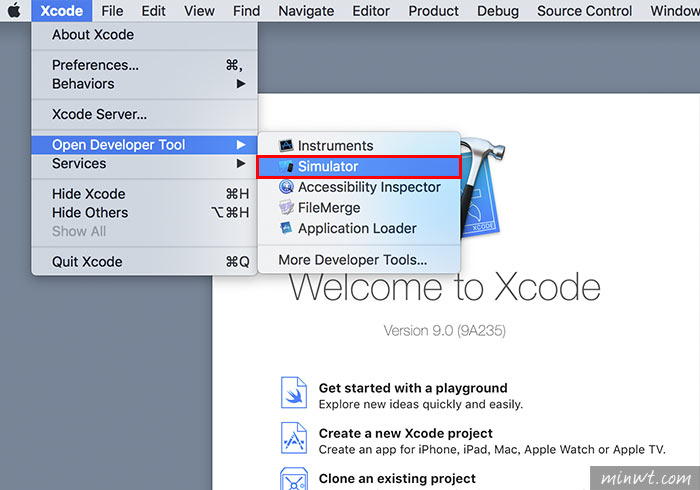Open FileMerge from the submenu
This screenshot has height=490, width=700.
(x=359, y=207)
